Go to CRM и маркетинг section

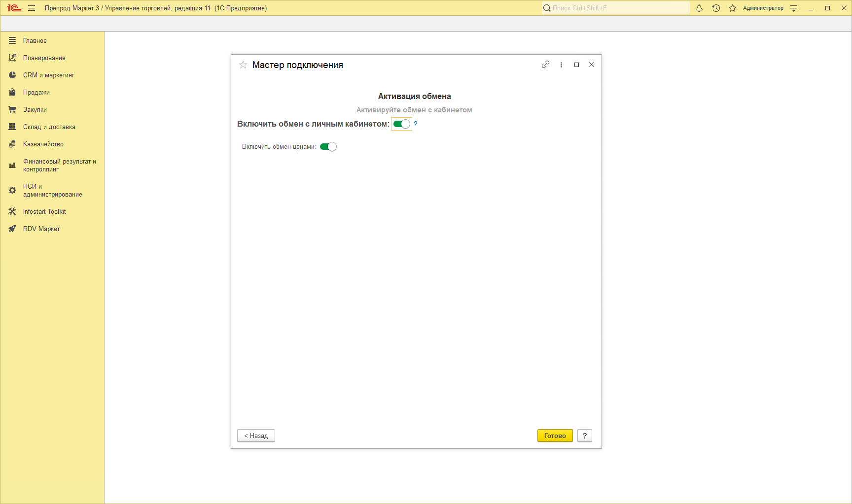point(52,75)
